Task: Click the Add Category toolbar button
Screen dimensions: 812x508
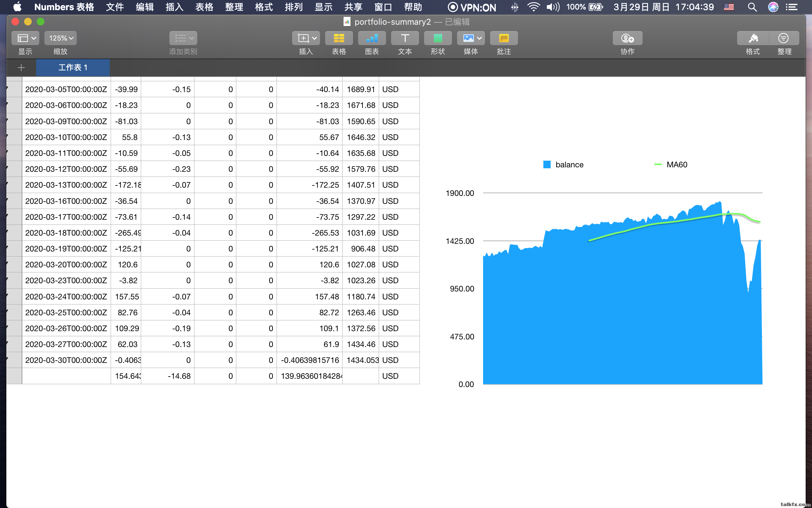Action: click(x=183, y=38)
